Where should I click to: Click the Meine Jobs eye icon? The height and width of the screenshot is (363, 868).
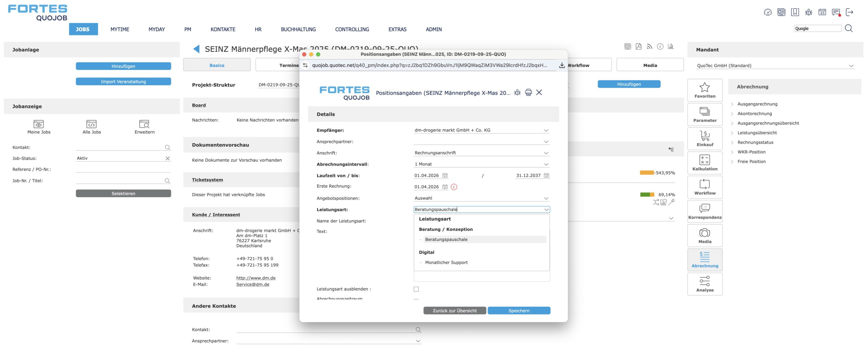point(39,124)
